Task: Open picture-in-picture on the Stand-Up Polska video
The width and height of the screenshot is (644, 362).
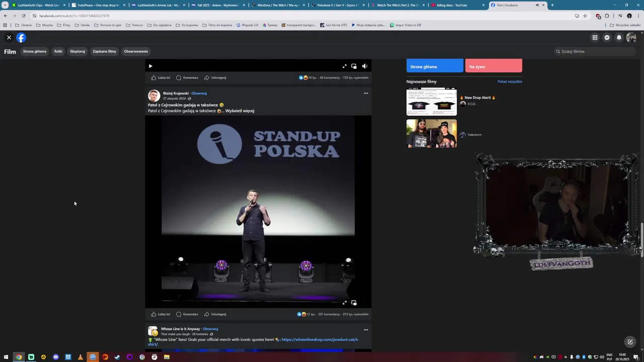Action: click(354, 303)
